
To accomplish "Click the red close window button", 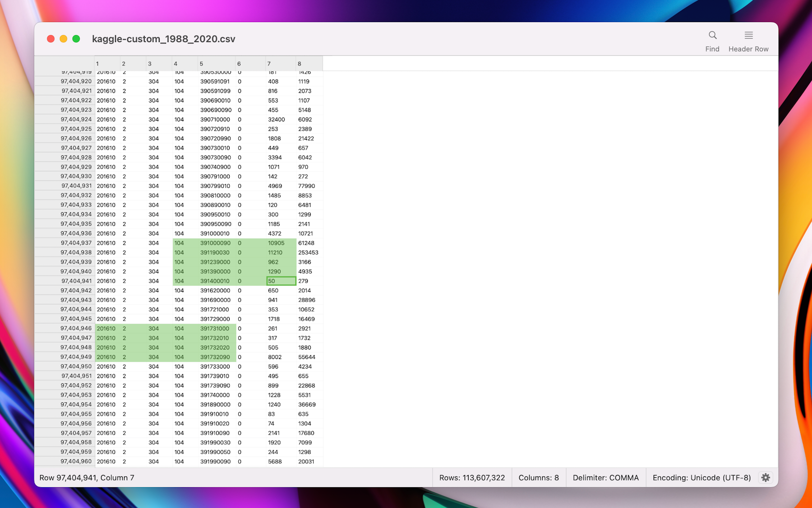I will (x=51, y=39).
